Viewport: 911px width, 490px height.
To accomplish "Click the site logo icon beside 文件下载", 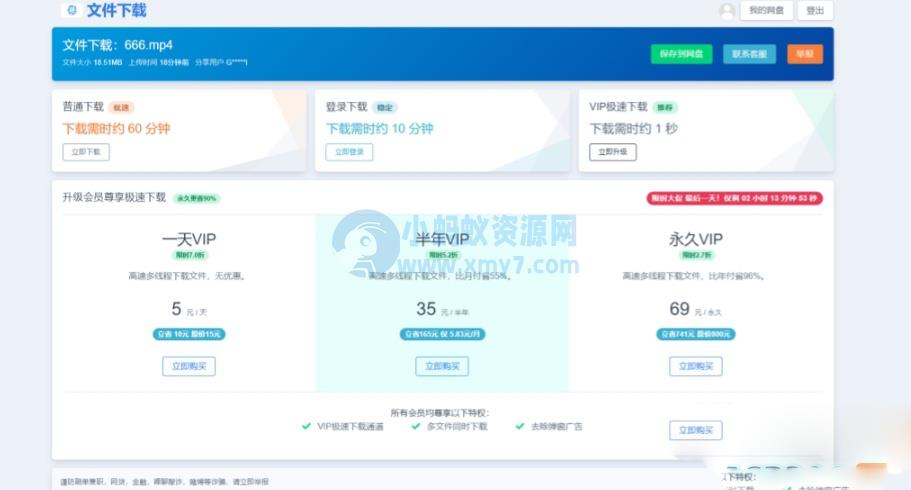I will tap(71, 10).
